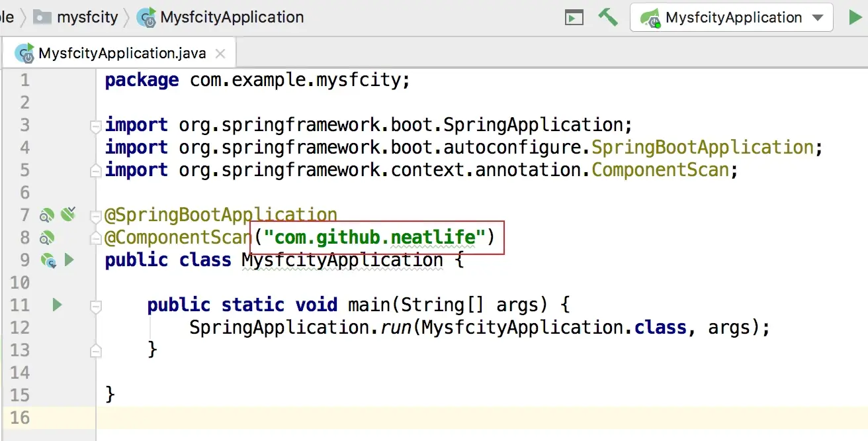The height and width of the screenshot is (441, 868).
Task: Click the class icon before MysfcityApplication breadcrumb
Action: [x=146, y=18]
